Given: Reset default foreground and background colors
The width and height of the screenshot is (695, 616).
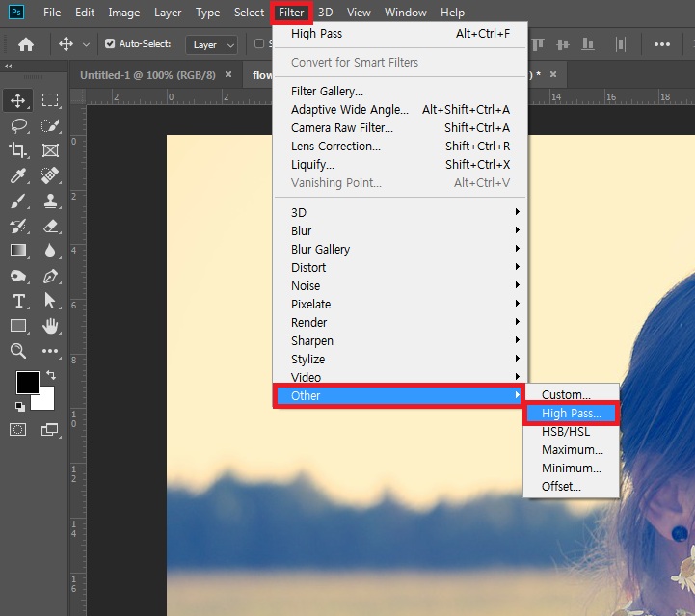Looking at the screenshot, I should click(x=20, y=407).
